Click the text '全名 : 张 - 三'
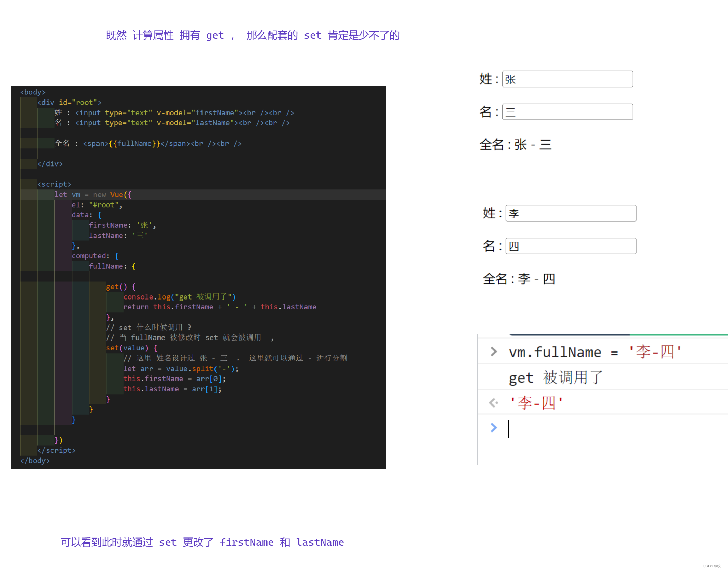Screen dimensions: 728x571 click(516, 145)
